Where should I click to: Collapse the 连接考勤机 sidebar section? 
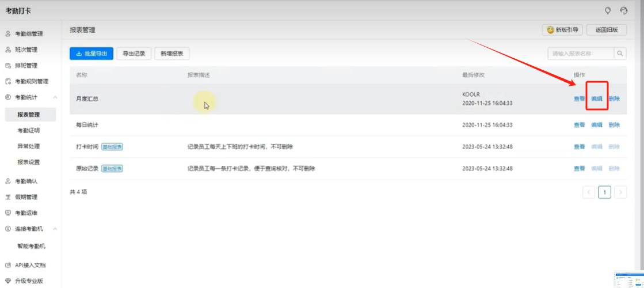(55, 229)
